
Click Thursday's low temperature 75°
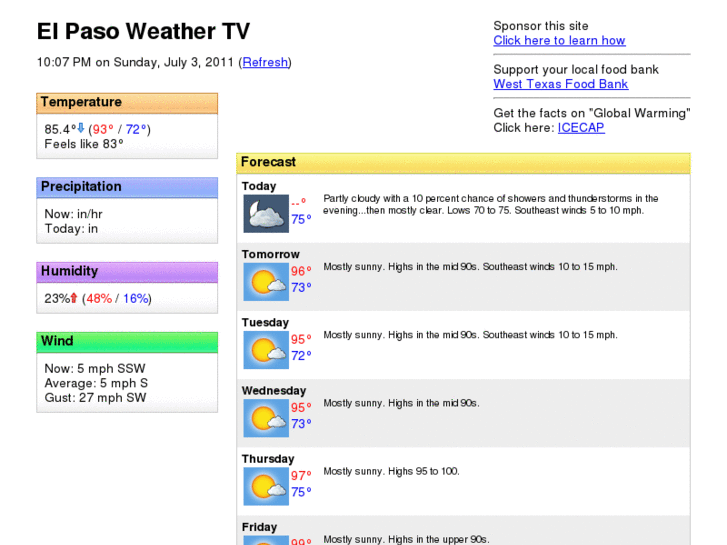[301, 492]
